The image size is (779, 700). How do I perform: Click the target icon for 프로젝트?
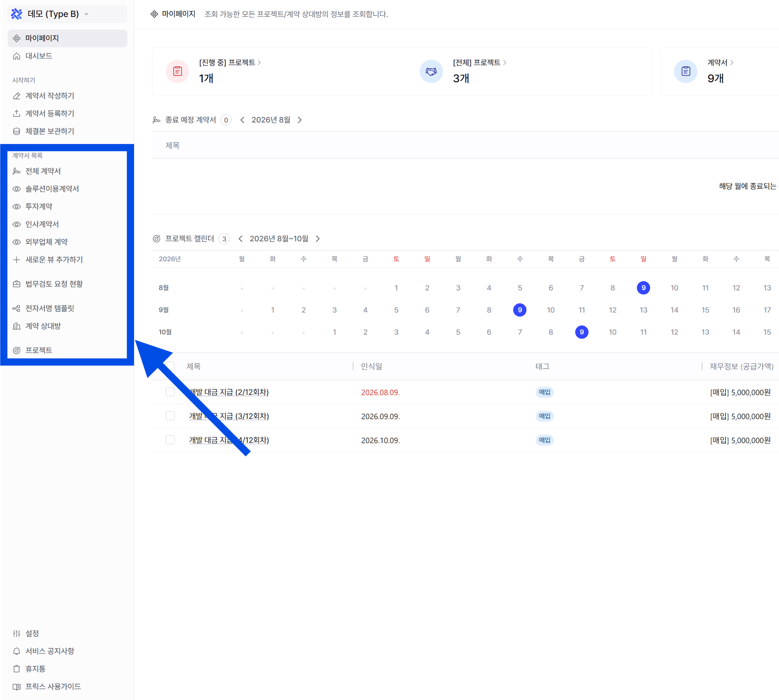(17, 351)
